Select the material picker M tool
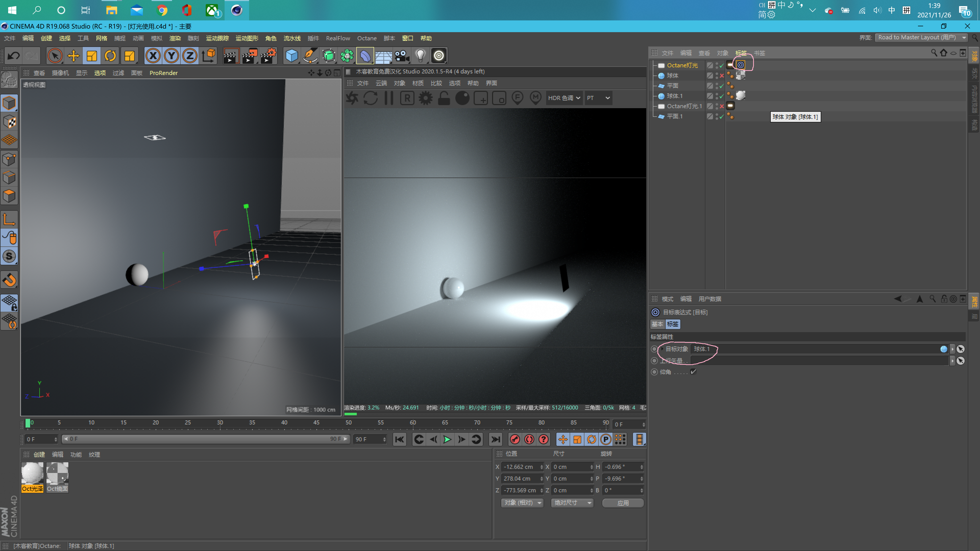The width and height of the screenshot is (980, 551). tap(536, 98)
